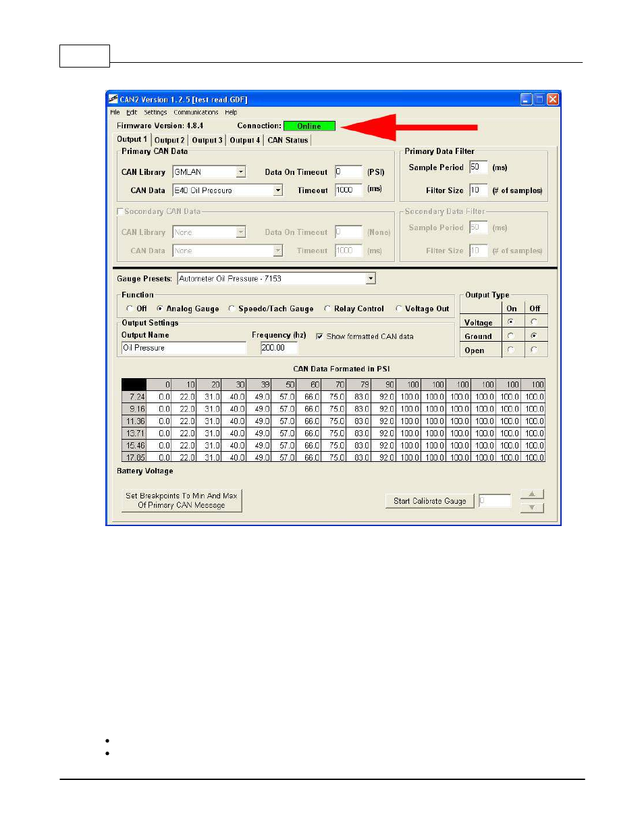Click the 11.36 battery voltage row header
Screen dimensions: 644x834
(x=134, y=421)
